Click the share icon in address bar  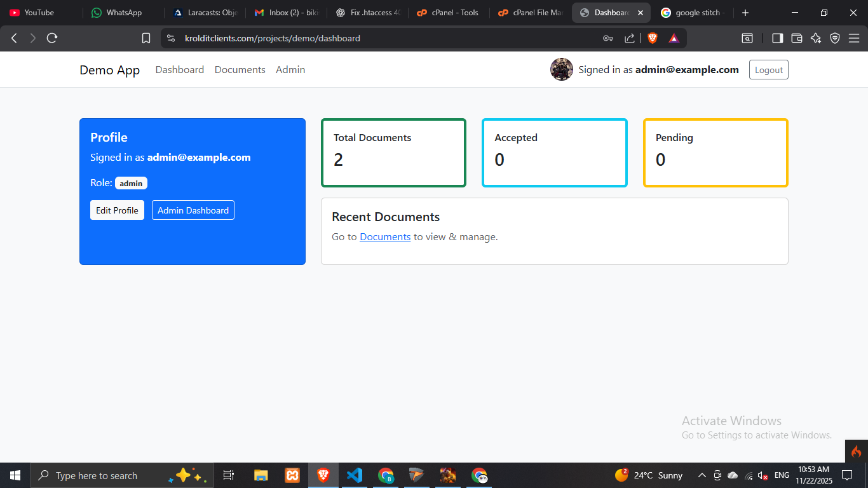point(629,38)
